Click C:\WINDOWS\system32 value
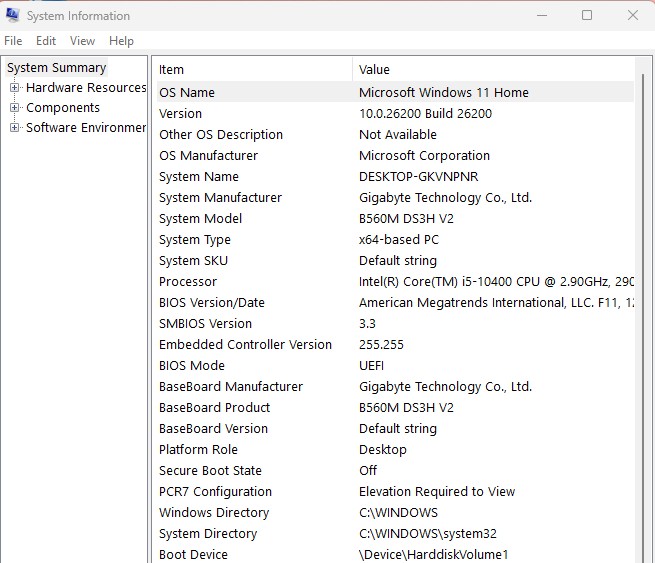The width and height of the screenshot is (655, 563). [x=428, y=534]
